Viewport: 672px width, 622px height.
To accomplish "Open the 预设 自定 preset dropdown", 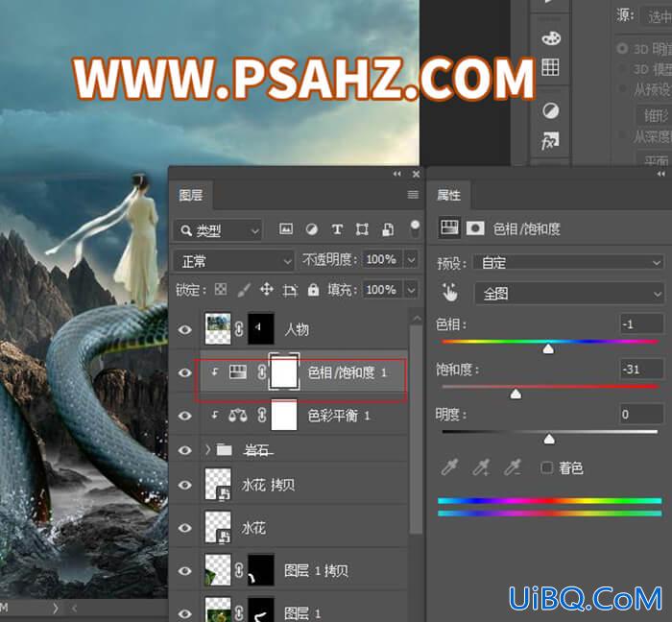I will (x=568, y=262).
